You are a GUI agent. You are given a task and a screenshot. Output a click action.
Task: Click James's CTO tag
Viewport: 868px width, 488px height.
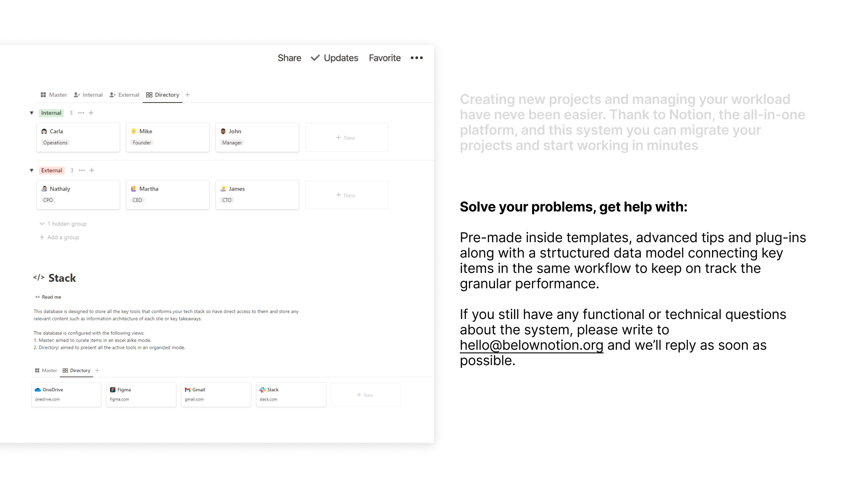[227, 200]
